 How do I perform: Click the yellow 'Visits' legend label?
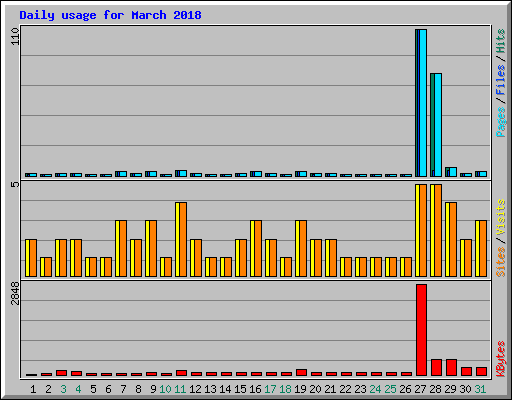(500, 217)
